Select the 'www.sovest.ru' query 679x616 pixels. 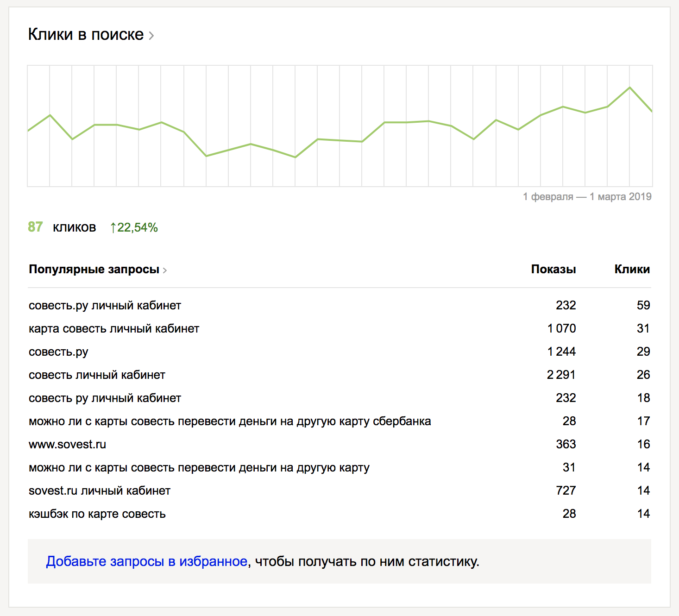point(67,445)
